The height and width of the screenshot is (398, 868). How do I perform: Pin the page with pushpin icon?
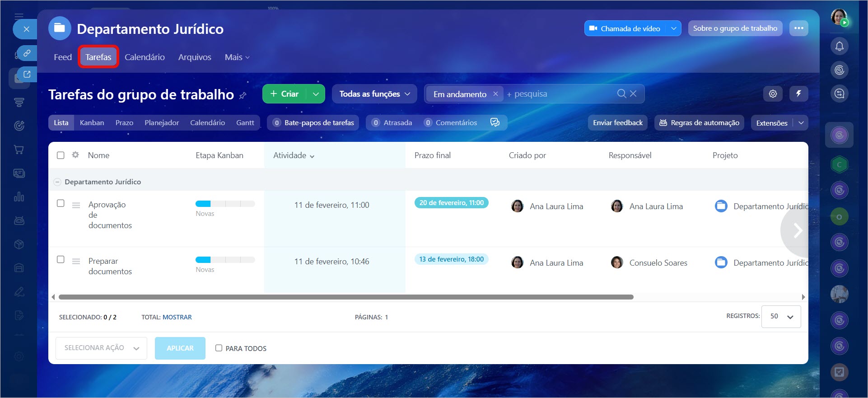click(x=243, y=95)
